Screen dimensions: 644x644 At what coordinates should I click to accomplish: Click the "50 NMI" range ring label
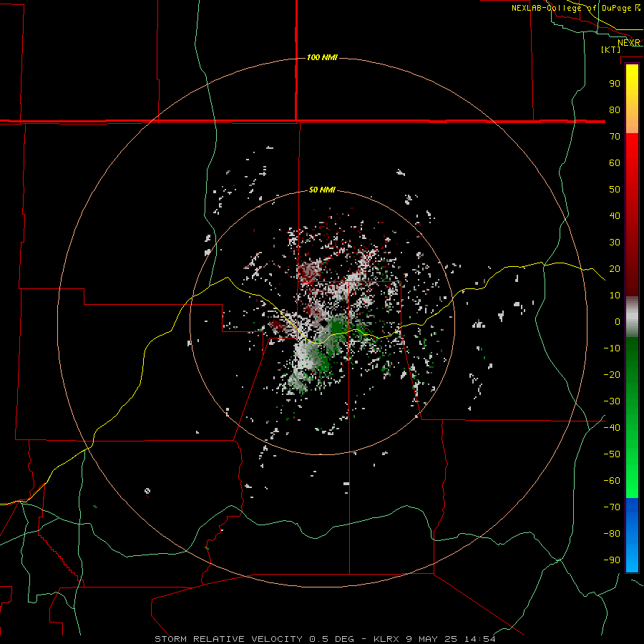coord(322,190)
